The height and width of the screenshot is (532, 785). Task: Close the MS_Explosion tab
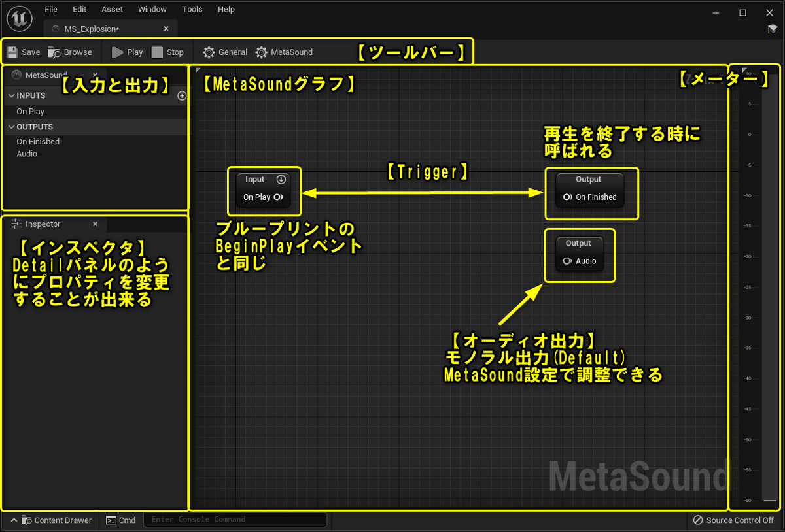tap(166, 29)
